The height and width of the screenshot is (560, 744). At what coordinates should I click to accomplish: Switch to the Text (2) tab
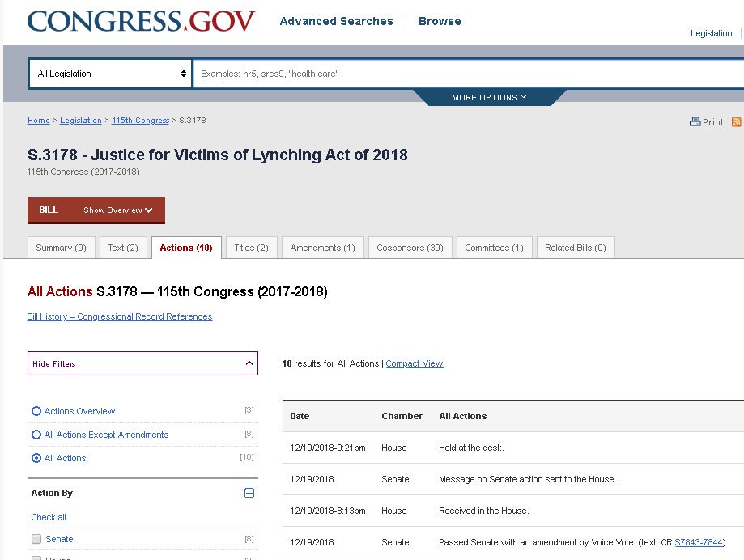point(123,248)
